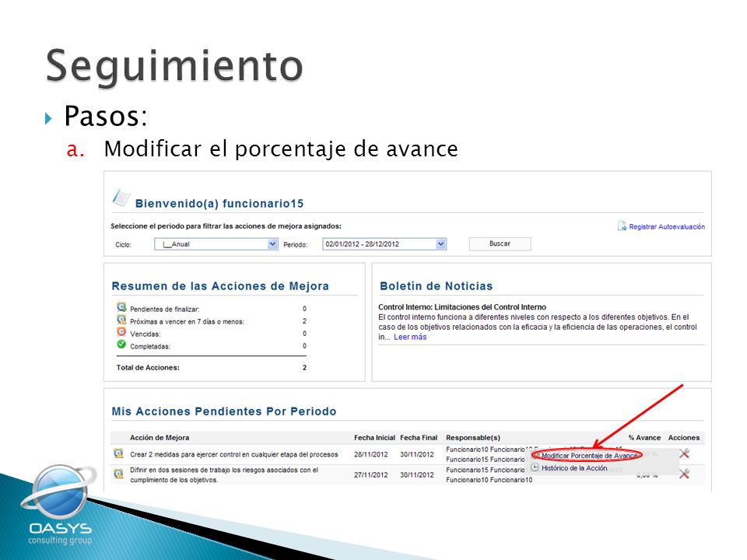The image size is (747, 560).
Task: Choose Histórico de la Acción menu entry
Action: [574, 468]
